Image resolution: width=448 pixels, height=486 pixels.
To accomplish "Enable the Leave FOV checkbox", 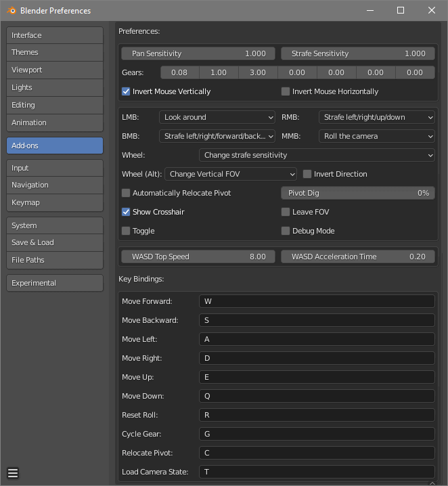I will click(286, 212).
